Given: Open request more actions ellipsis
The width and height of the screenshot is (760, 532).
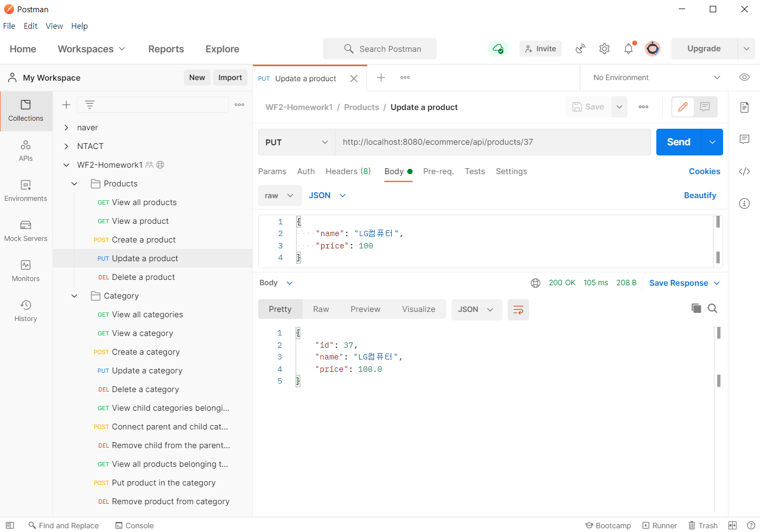Looking at the screenshot, I should (x=643, y=107).
